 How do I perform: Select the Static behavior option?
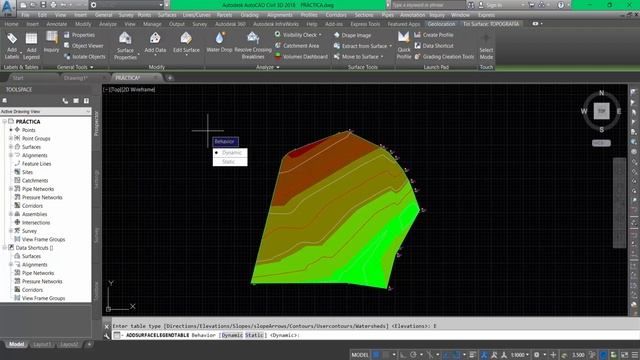coord(230,162)
